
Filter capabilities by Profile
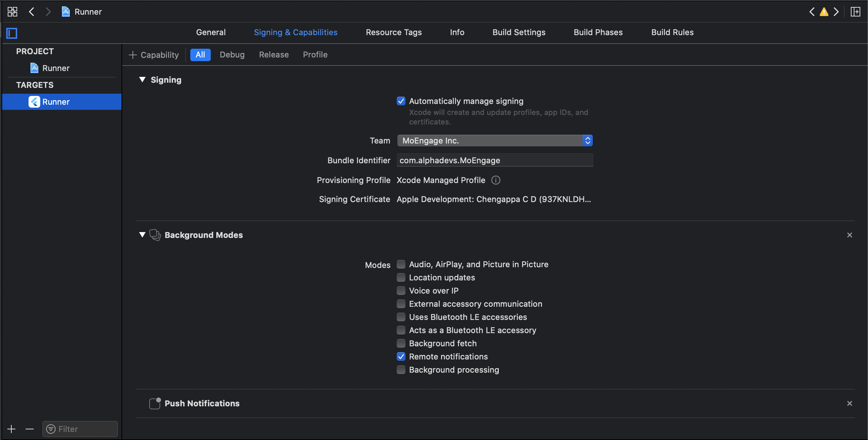tap(315, 55)
